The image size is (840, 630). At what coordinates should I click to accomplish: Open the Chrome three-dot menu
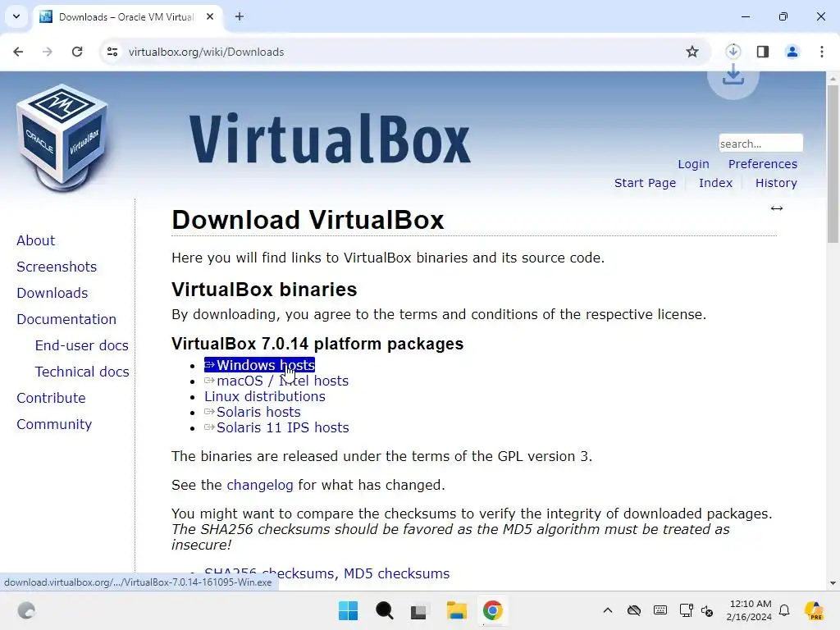point(822,52)
